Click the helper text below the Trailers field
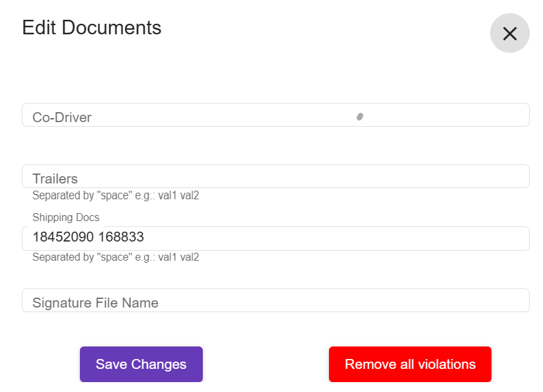This screenshot has height=392, width=543. point(116,195)
